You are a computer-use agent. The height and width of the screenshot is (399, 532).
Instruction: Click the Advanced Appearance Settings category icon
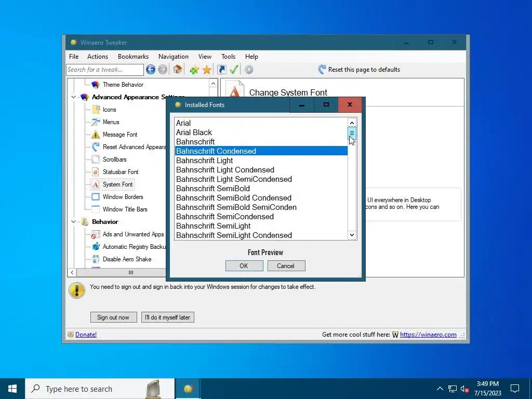point(85,97)
